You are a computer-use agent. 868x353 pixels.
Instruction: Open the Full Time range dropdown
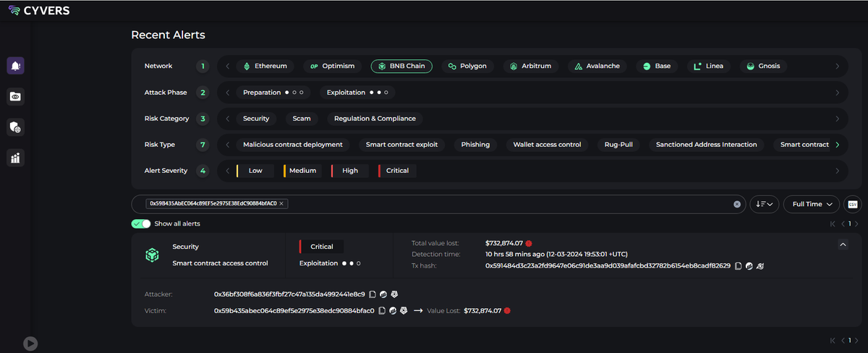(812, 204)
